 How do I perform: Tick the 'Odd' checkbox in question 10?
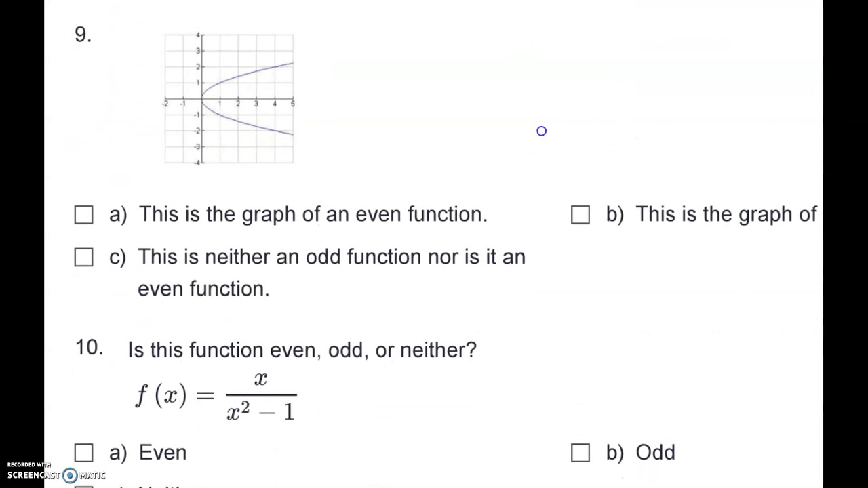(x=580, y=453)
